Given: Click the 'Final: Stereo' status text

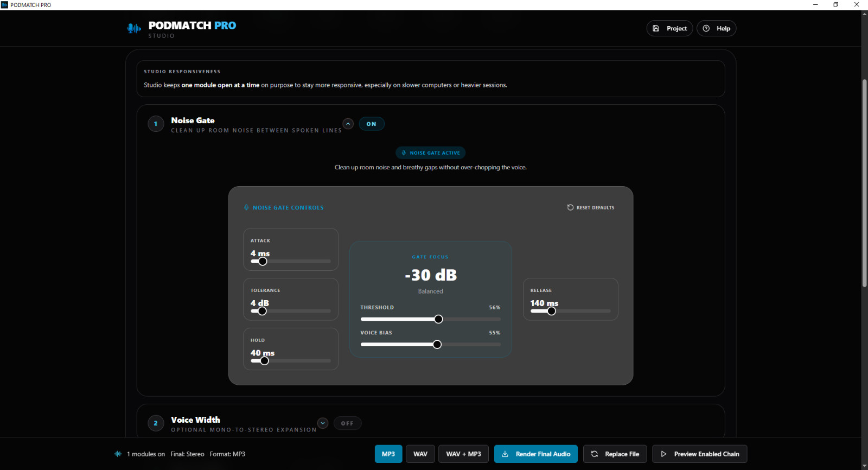Looking at the screenshot, I should pyautogui.click(x=187, y=454).
